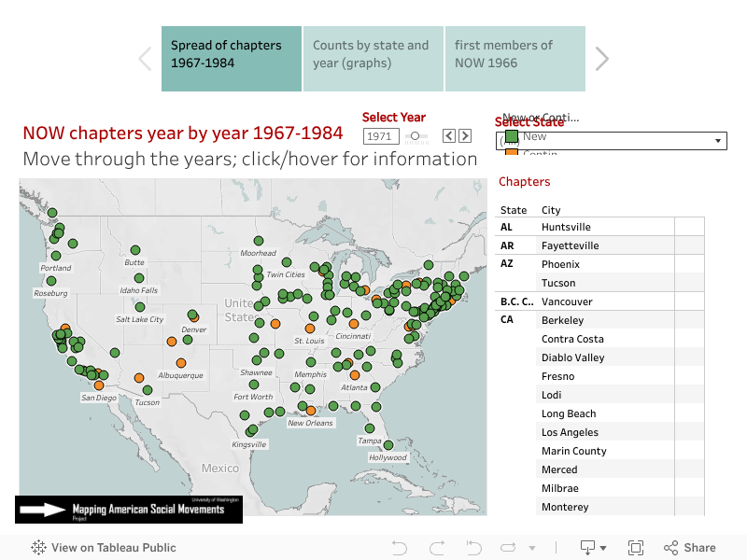Click the next story point arrow

(x=602, y=59)
